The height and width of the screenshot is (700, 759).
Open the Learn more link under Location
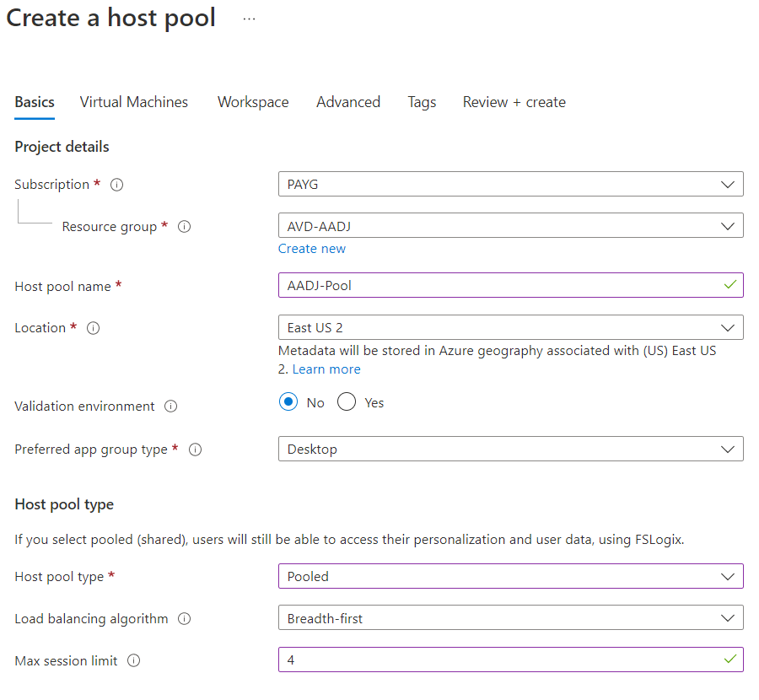point(326,369)
